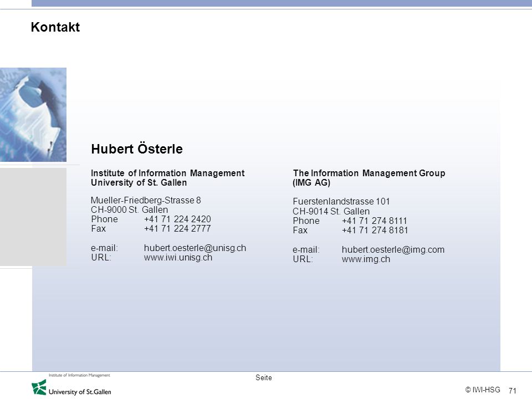This screenshot has height=399, width=532.
Task: Click address 'Fuerstenlandstrasse 101'
Action: 341,202
